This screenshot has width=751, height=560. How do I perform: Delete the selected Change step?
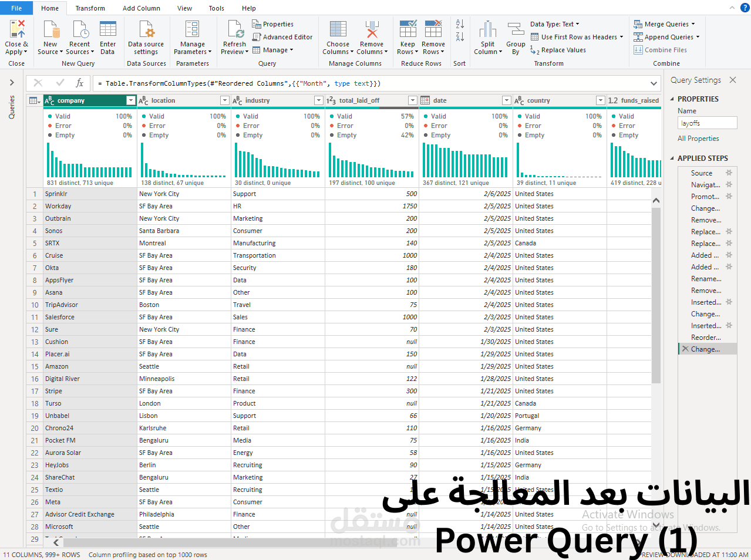[x=685, y=349]
